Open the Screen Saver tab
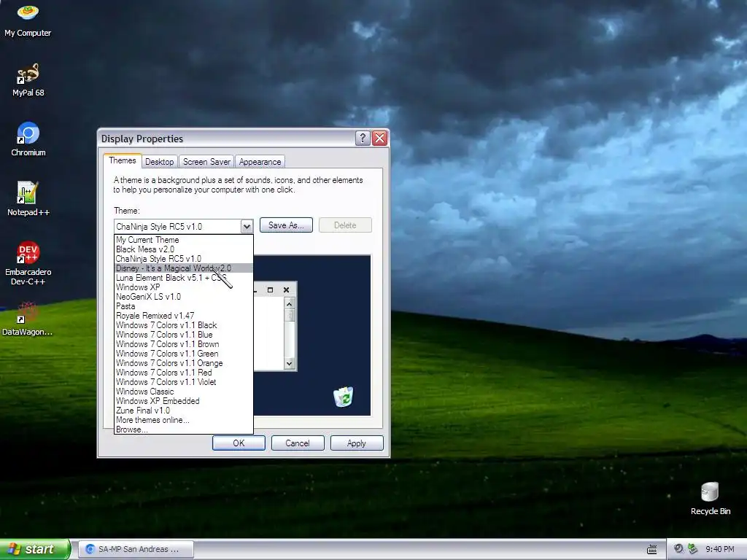This screenshot has height=560, width=747. point(206,162)
